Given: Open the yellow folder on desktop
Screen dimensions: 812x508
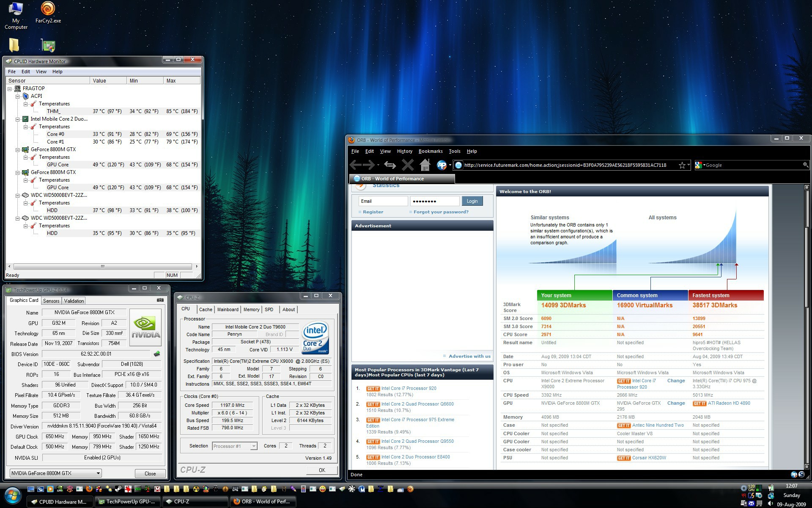Looking at the screenshot, I should [14, 45].
